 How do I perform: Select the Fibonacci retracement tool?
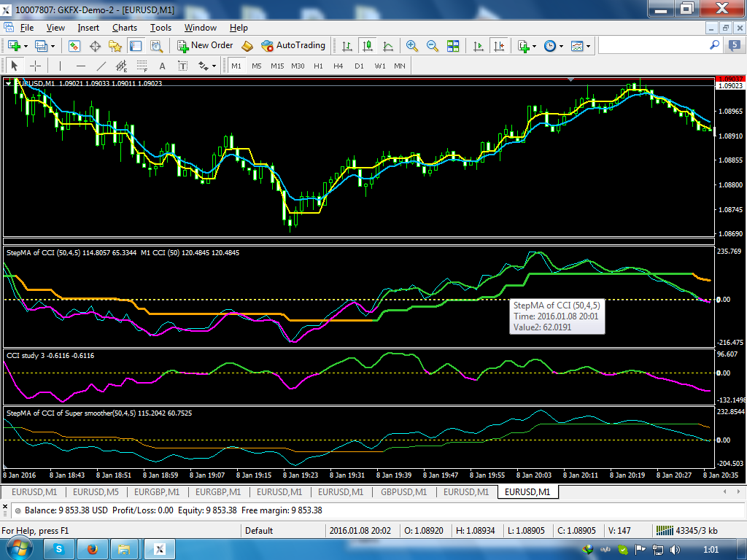click(142, 66)
